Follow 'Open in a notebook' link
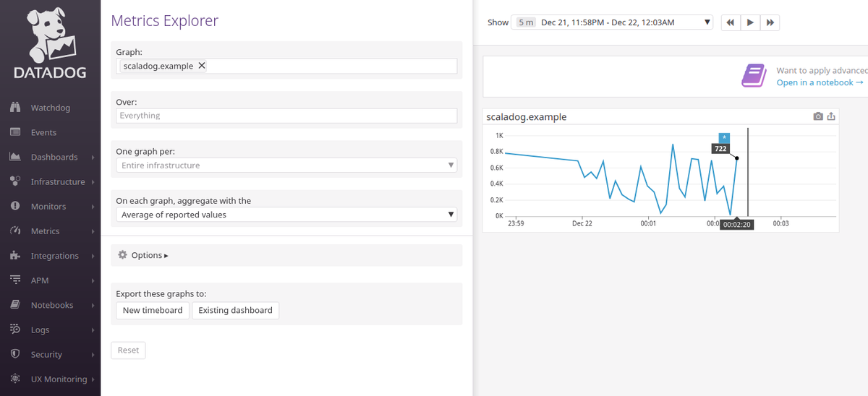 coord(820,82)
